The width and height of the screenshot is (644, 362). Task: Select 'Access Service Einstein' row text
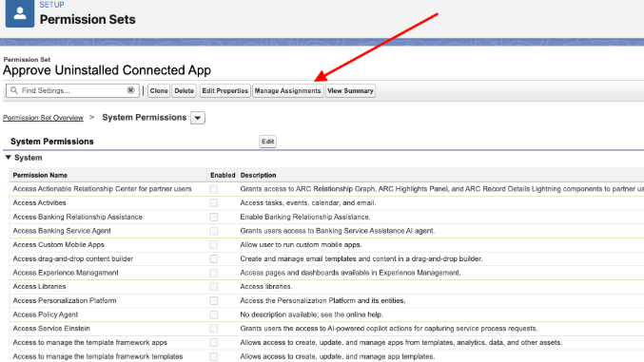tap(51, 329)
